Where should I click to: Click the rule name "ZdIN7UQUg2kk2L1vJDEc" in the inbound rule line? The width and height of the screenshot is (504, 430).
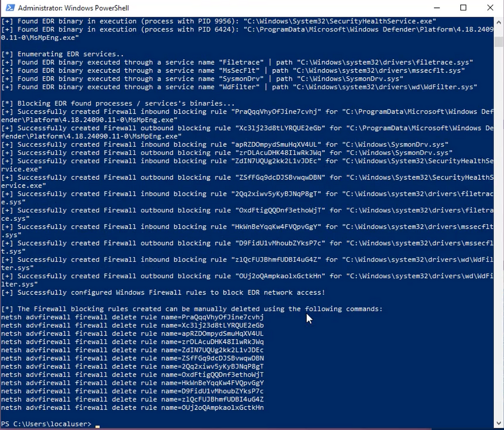pos(276,161)
